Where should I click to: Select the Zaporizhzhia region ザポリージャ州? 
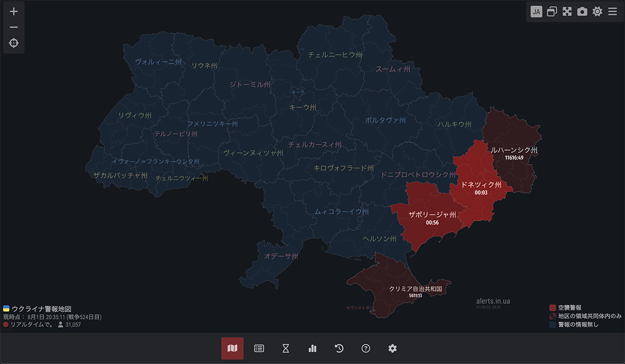pyautogui.click(x=432, y=215)
